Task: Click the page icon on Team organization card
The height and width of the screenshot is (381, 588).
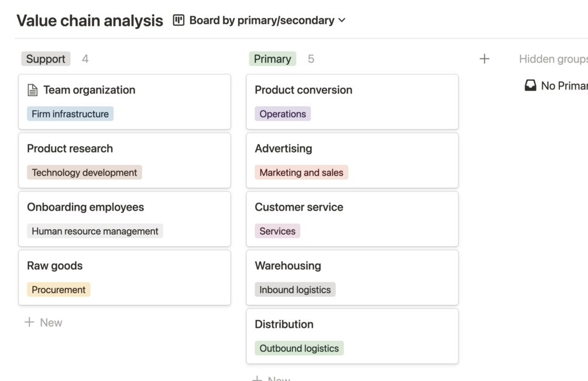Action: pos(33,90)
